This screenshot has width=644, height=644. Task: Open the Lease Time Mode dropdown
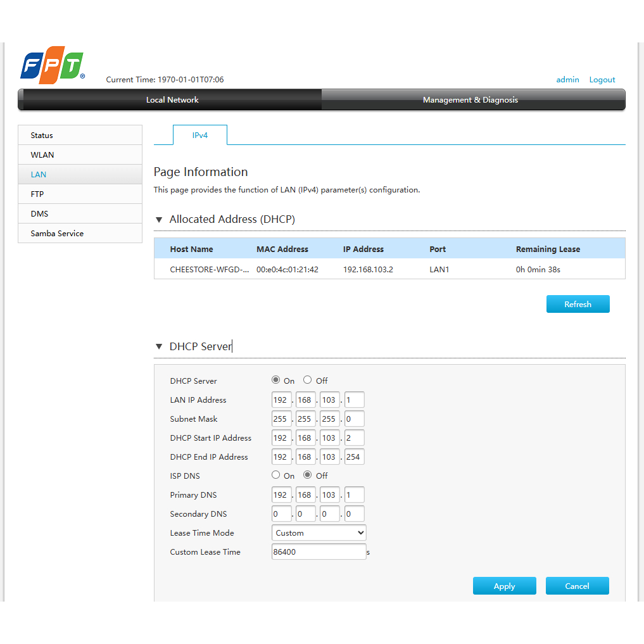pos(319,533)
